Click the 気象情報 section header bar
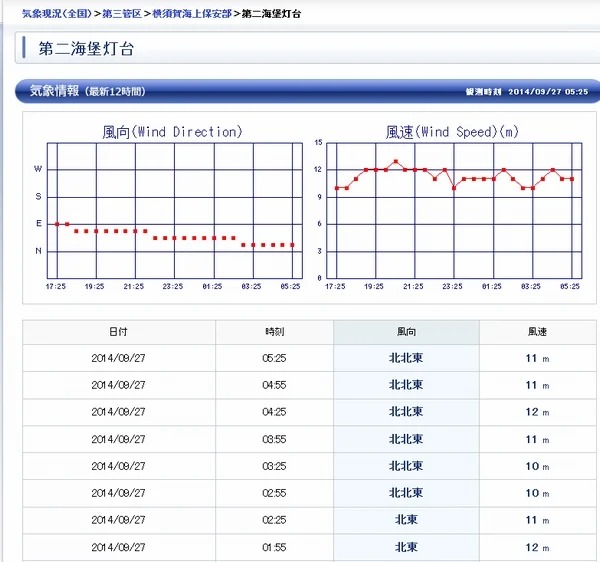 point(300,91)
